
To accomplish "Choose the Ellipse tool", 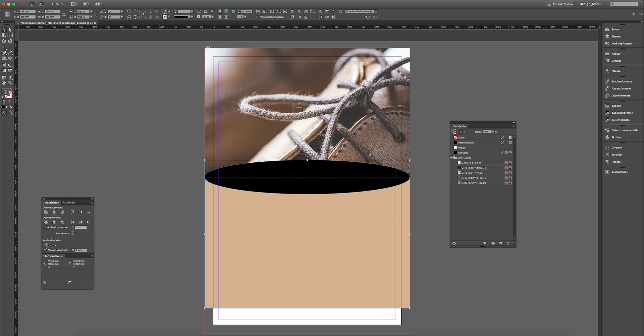I will tap(10, 58).
